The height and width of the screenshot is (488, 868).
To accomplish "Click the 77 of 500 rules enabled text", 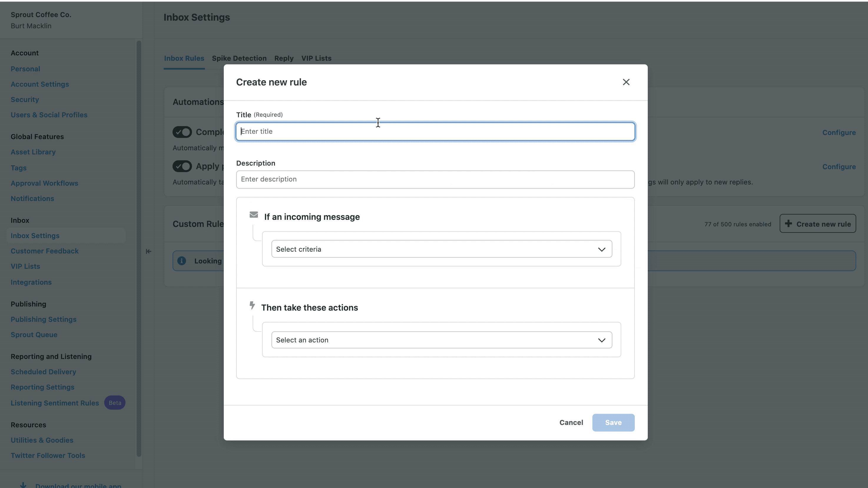I will pyautogui.click(x=738, y=224).
